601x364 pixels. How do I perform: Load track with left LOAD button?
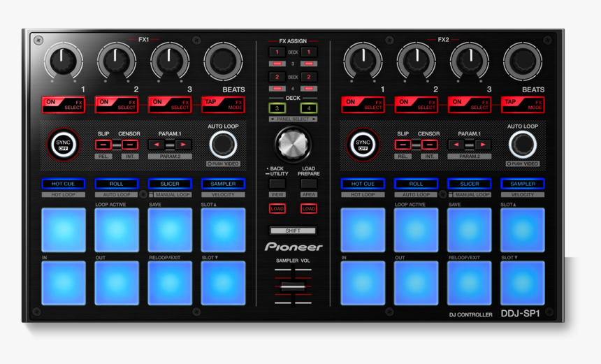pos(277,209)
